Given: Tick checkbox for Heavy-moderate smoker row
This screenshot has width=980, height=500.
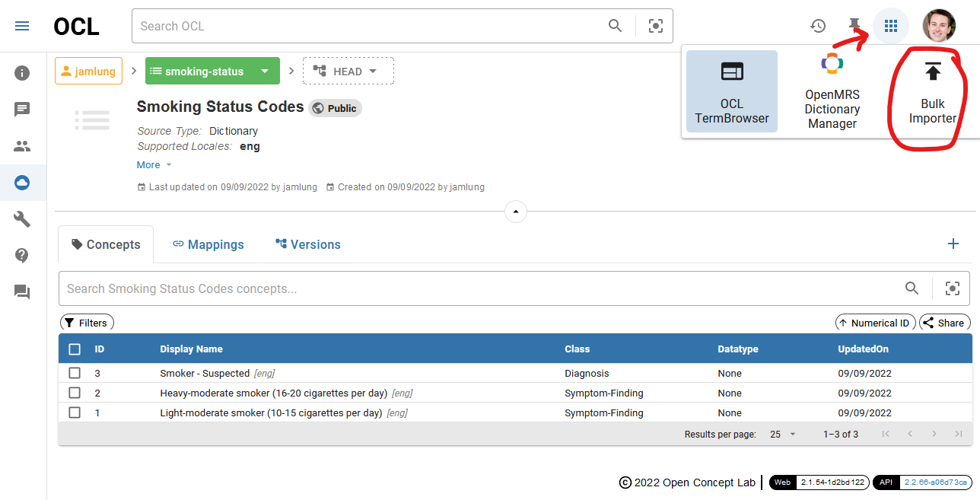Looking at the screenshot, I should [x=75, y=393].
